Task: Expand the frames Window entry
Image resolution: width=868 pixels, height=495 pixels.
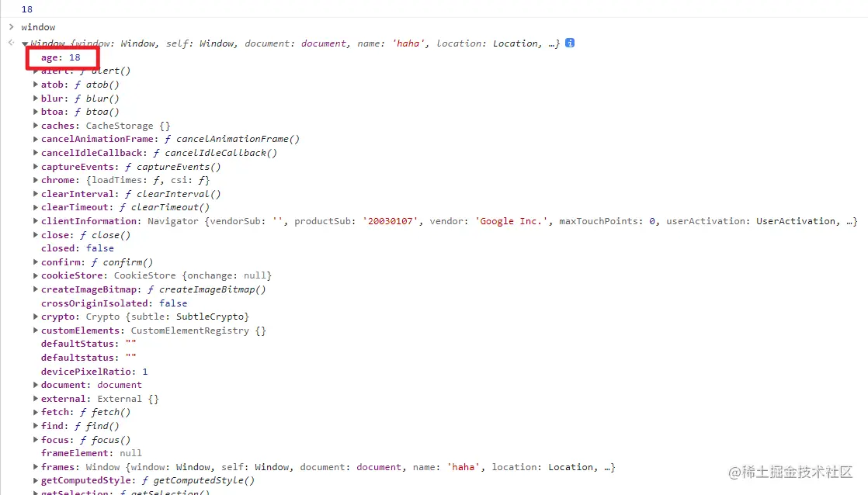Action: (x=36, y=467)
